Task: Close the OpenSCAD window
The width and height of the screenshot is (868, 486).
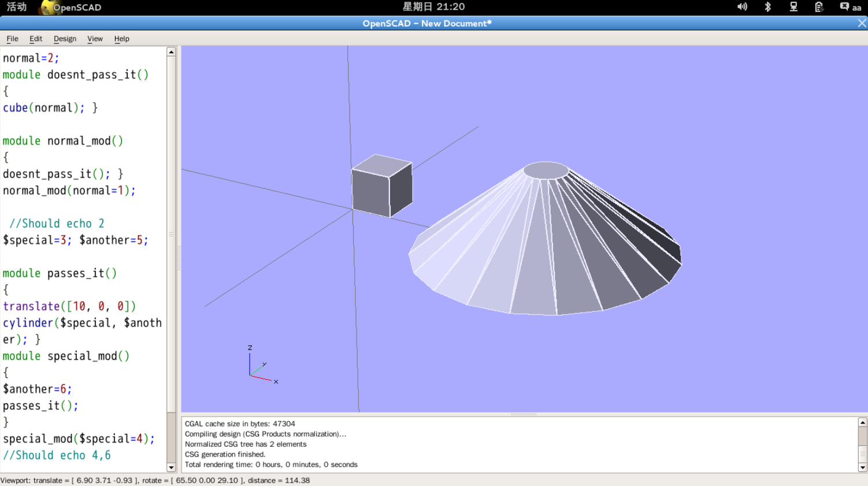Action: click(862, 23)
